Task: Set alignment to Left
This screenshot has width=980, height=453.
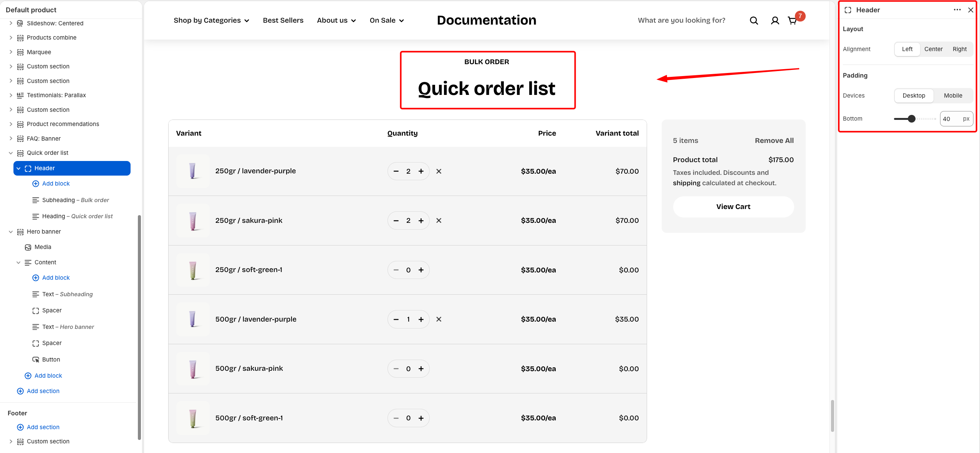Action: pos(907,49)
